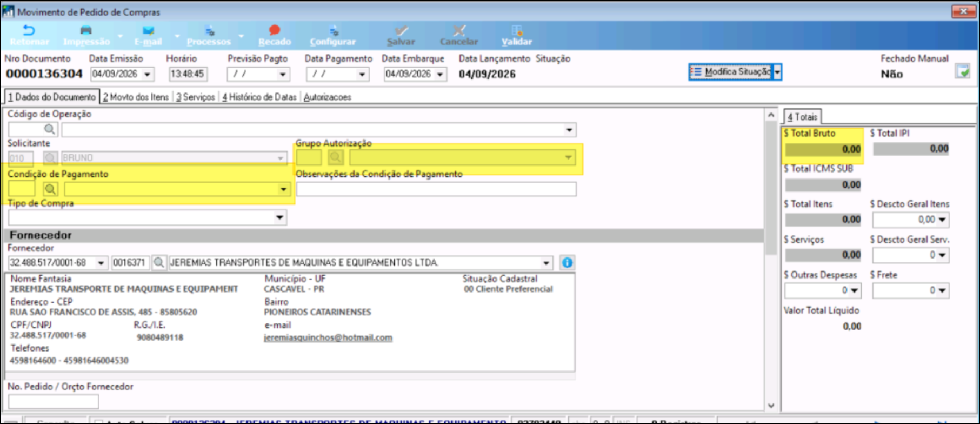Expand the Tipo de Compra dropdown
980x424 pixels.
pos(280,217)
